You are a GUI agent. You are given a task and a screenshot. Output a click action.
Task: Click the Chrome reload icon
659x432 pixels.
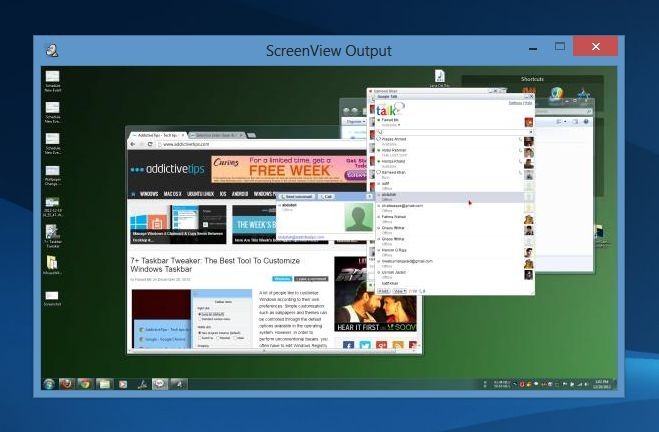pyautogui.click(x=150, y=144)
